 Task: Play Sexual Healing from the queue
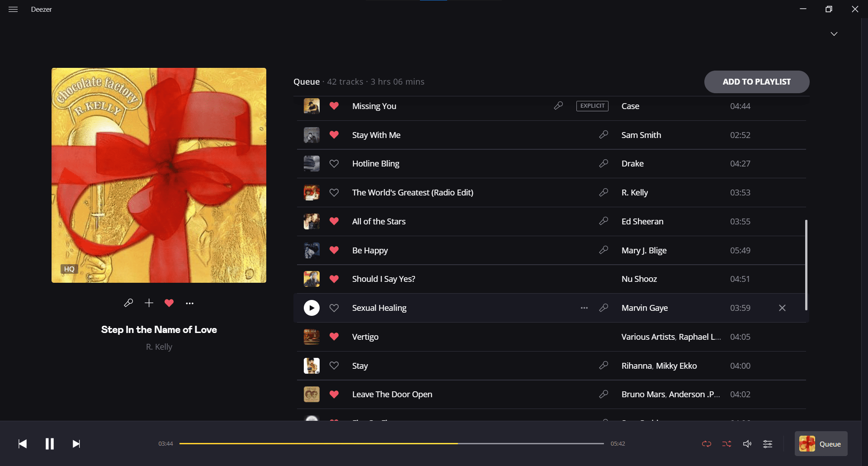311,308
